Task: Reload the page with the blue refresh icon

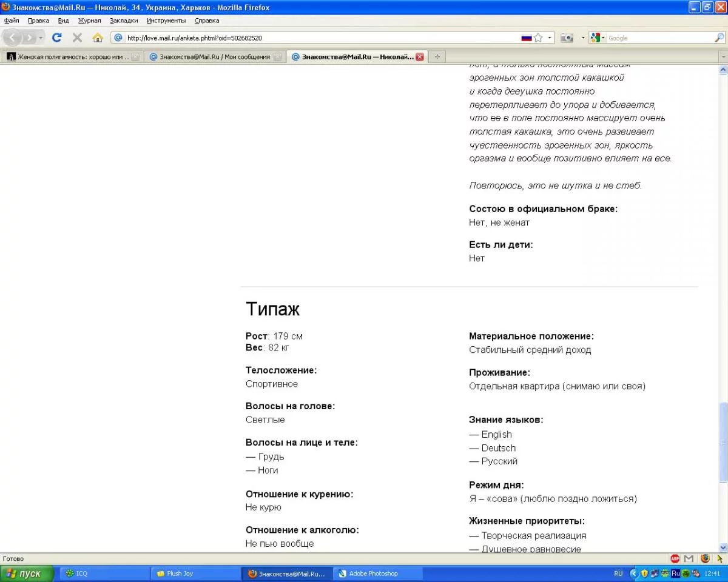Action: 57,38
